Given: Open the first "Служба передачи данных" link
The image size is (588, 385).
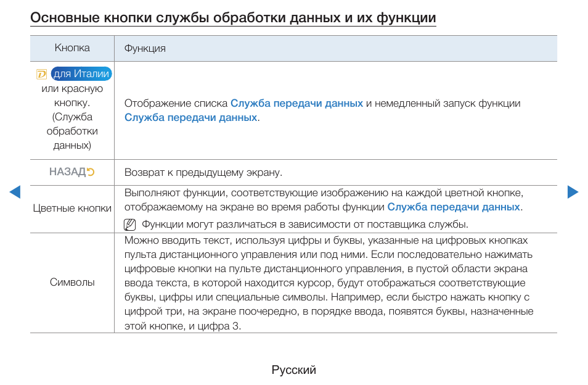Looking at the screenshot, I should point(295,103).
